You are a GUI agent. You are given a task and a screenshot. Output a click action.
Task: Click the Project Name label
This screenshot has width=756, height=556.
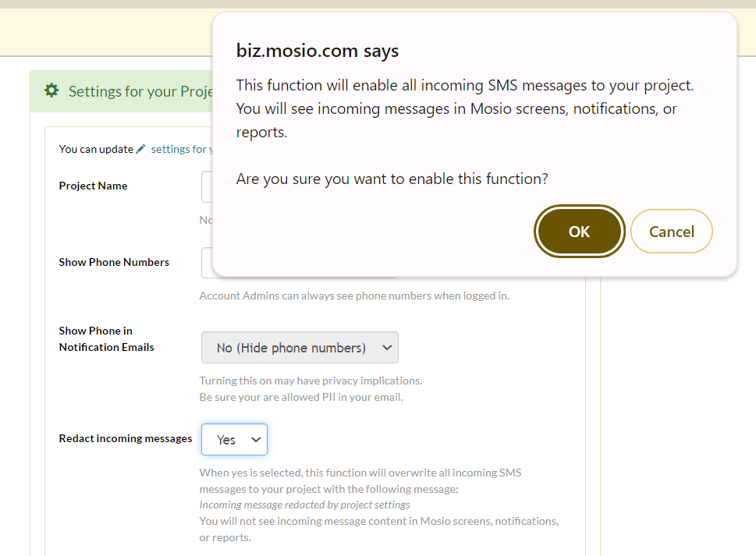[x=93, y=186]
